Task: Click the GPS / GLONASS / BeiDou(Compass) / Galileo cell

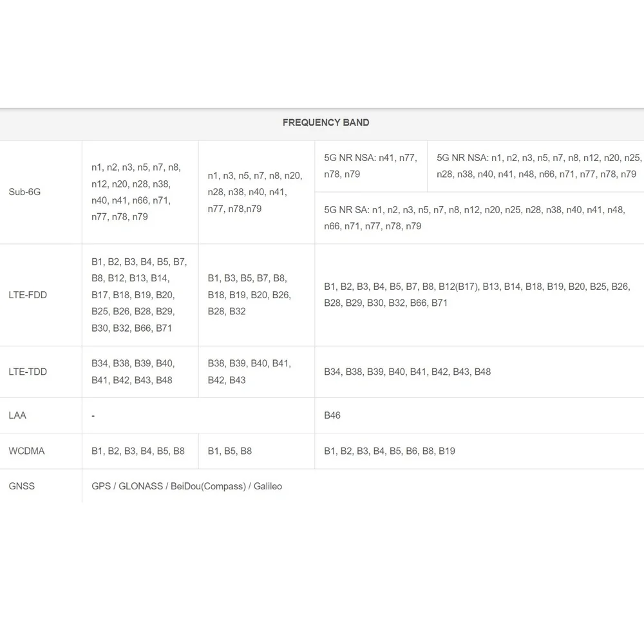Action: [187, 486]
